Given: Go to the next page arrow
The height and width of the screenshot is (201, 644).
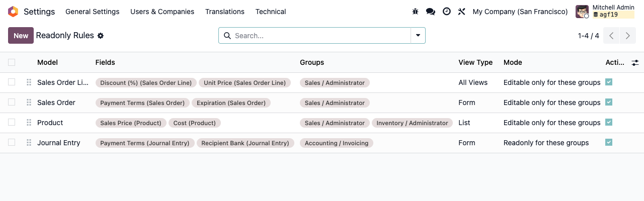Looking at the screenshot, I should coord(627,36).
